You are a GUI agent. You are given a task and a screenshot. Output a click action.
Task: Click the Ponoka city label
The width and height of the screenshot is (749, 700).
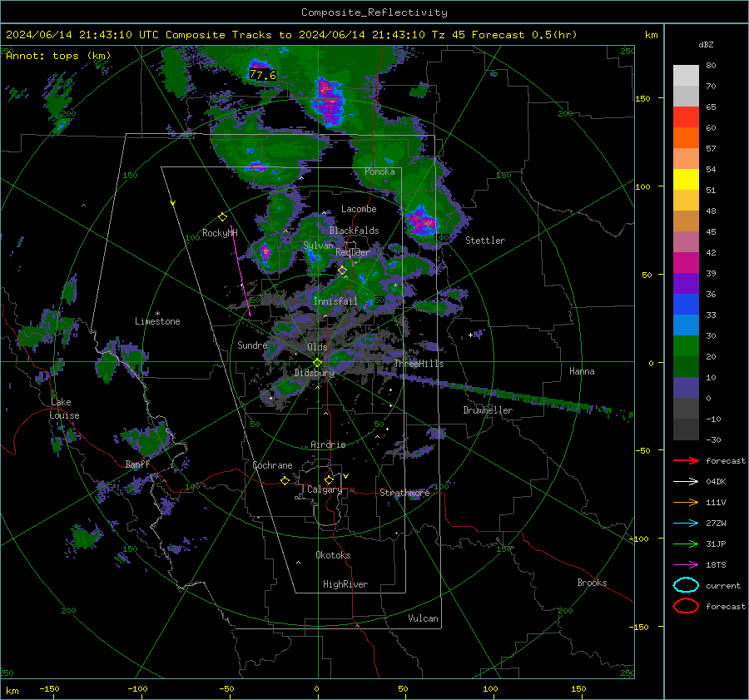[379, 171]
